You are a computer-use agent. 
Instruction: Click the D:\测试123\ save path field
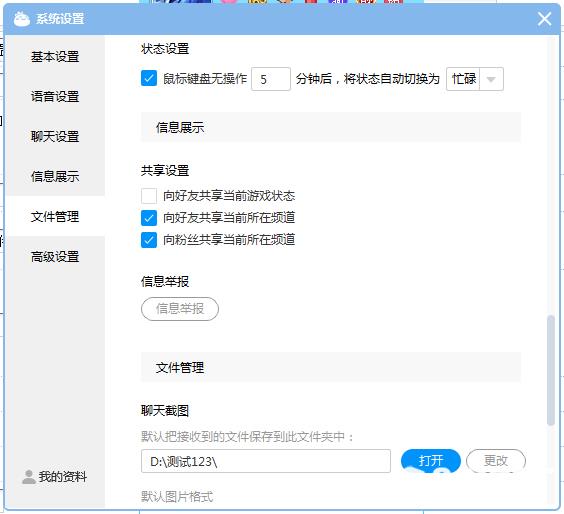point(266,461)
